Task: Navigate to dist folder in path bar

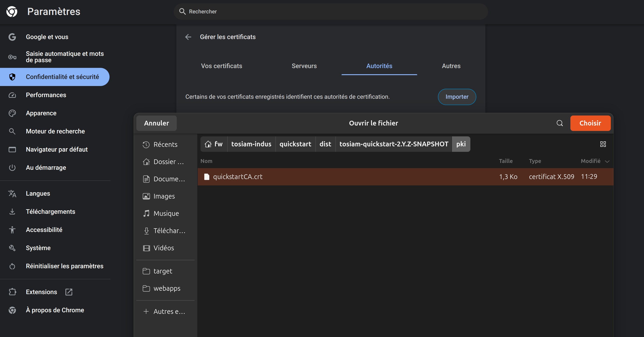Action: click(x=325, y=144)
